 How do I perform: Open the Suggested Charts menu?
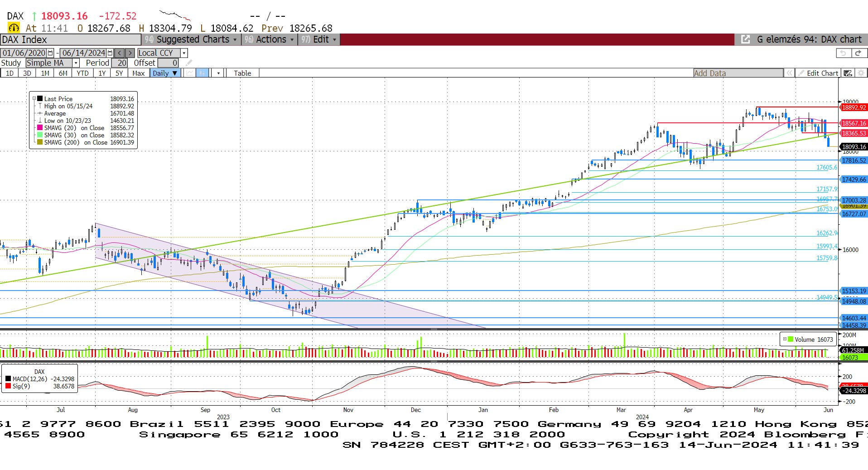click(191, 39)
